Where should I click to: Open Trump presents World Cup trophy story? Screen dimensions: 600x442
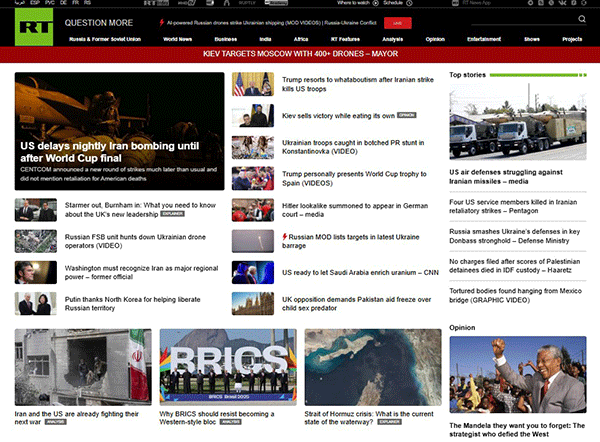tap(354, 178)
